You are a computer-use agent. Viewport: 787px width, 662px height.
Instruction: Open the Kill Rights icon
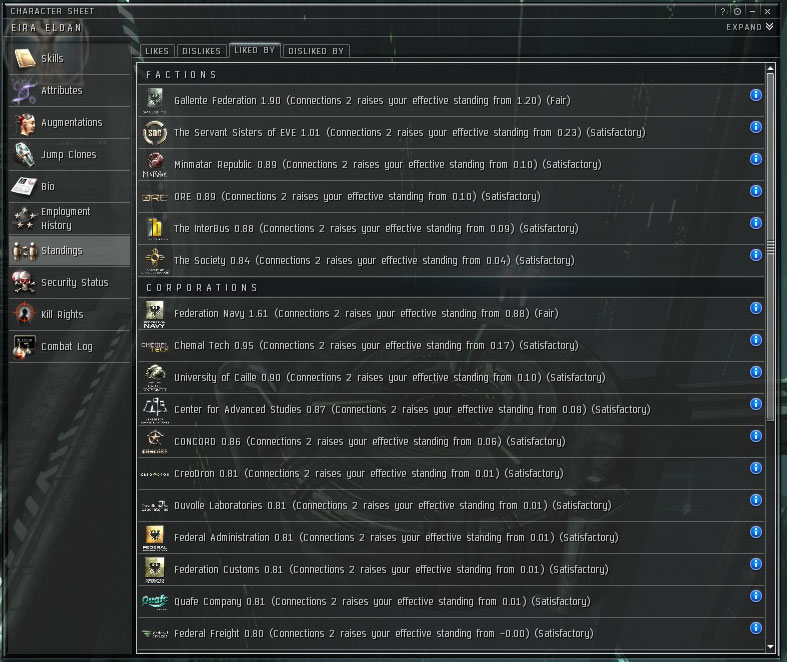click(x=24, y=315)
